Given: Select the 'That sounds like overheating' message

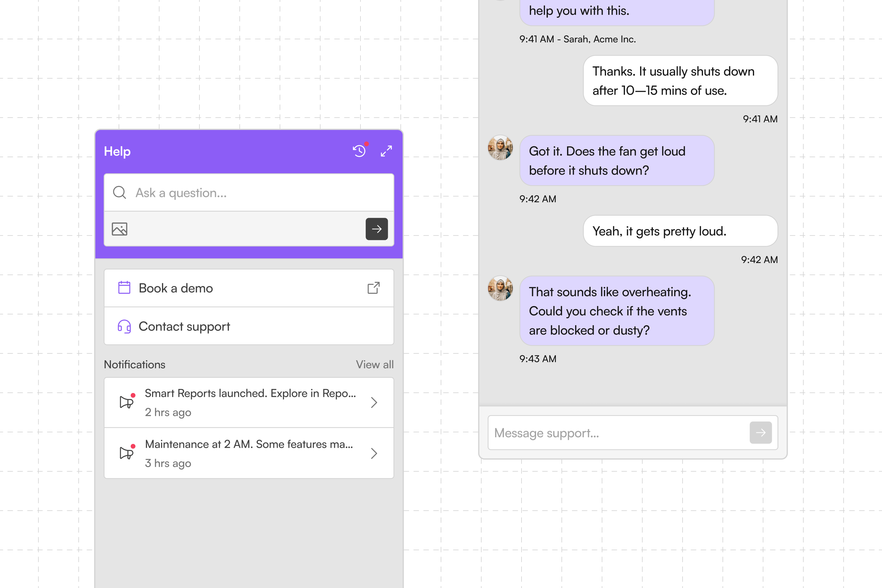Looking at the screenshot, I should [617, 311].
